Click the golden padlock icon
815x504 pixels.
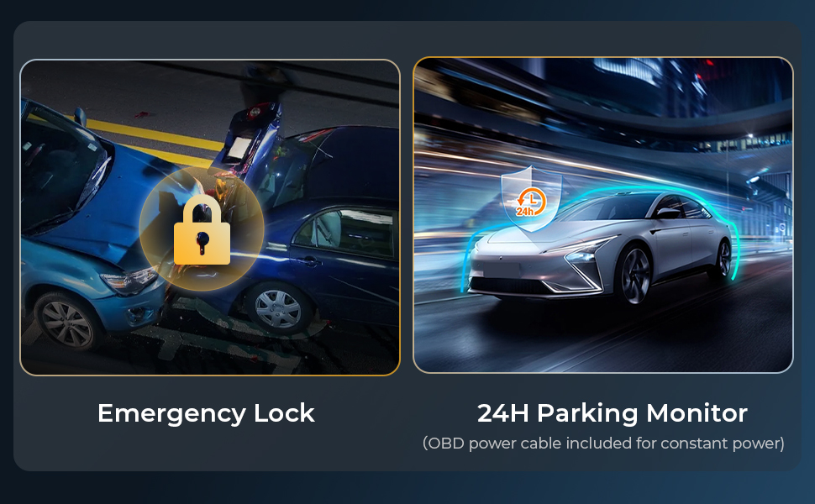(202, 230)
